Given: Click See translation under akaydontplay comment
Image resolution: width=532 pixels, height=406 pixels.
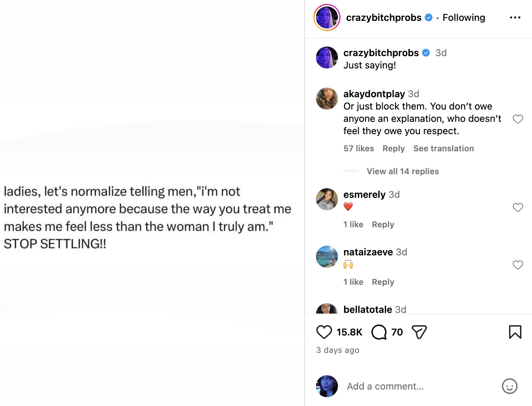Looking at the screenshot, I should pyautogui.click(x=443, y=149).
